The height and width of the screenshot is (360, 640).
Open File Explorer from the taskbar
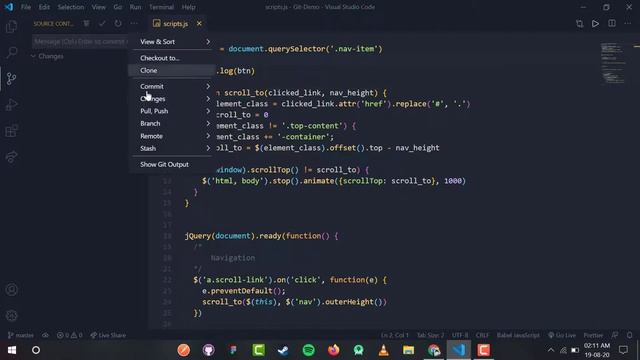(408, 350)
